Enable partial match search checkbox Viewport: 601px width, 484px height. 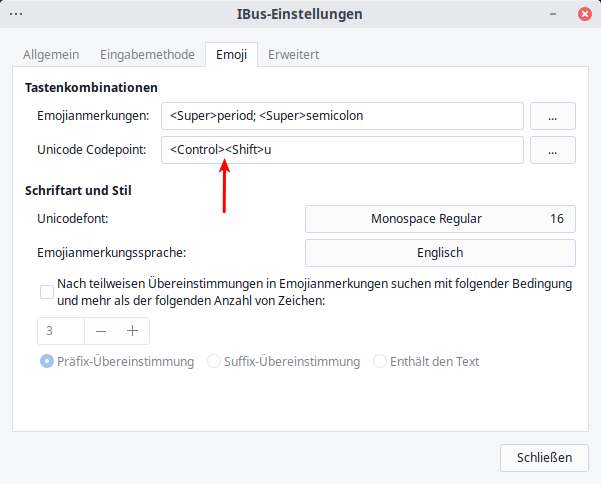[47, 292]
